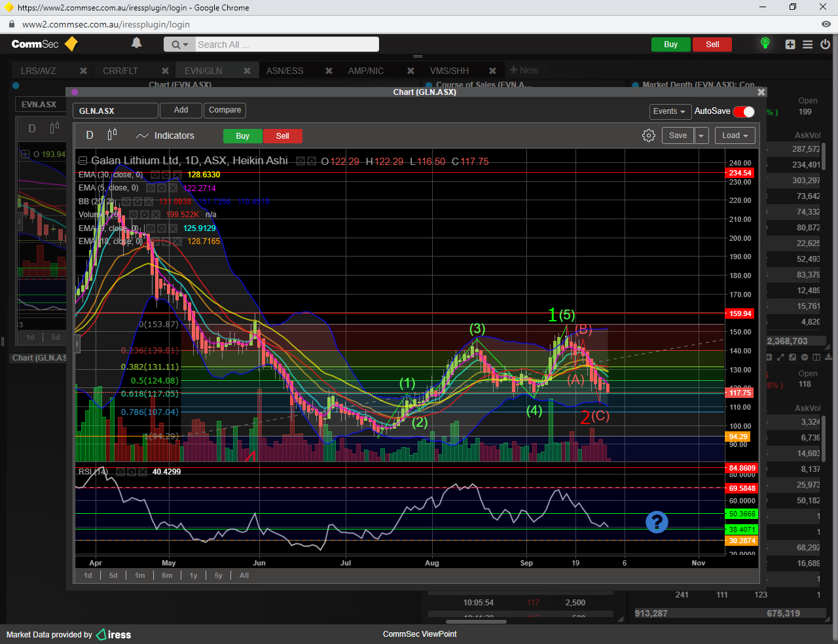The width and height of the screenshot is (838, 644).
Task: Open the dropdown arrow beside Save
Action: point(701,135)
